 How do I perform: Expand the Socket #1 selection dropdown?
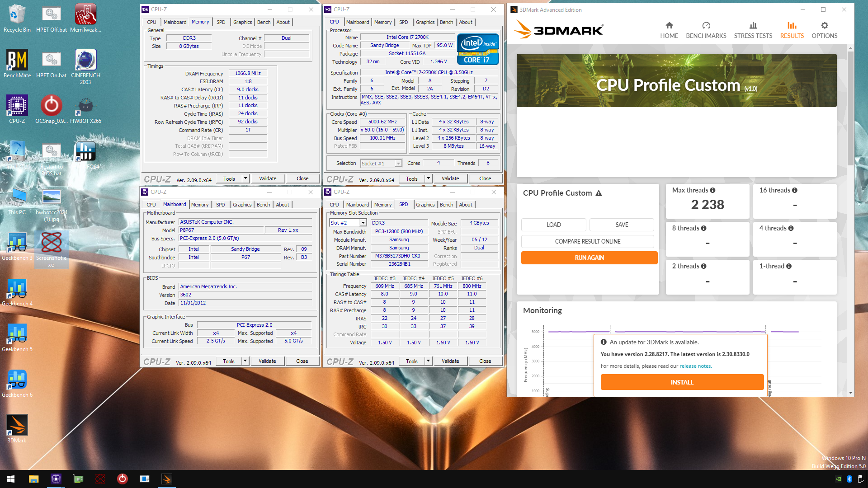click(x=398, y=164)
